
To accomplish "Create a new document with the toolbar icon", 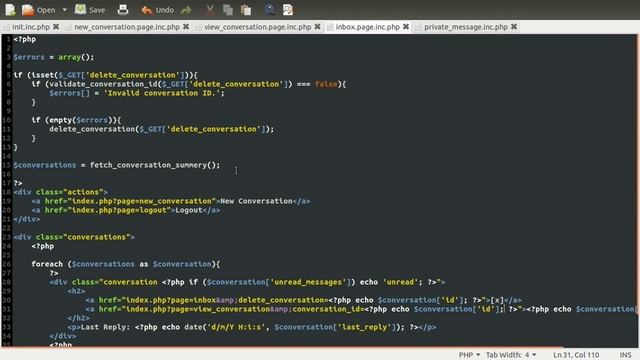I will pyautogui.click(x=10, y=10).
